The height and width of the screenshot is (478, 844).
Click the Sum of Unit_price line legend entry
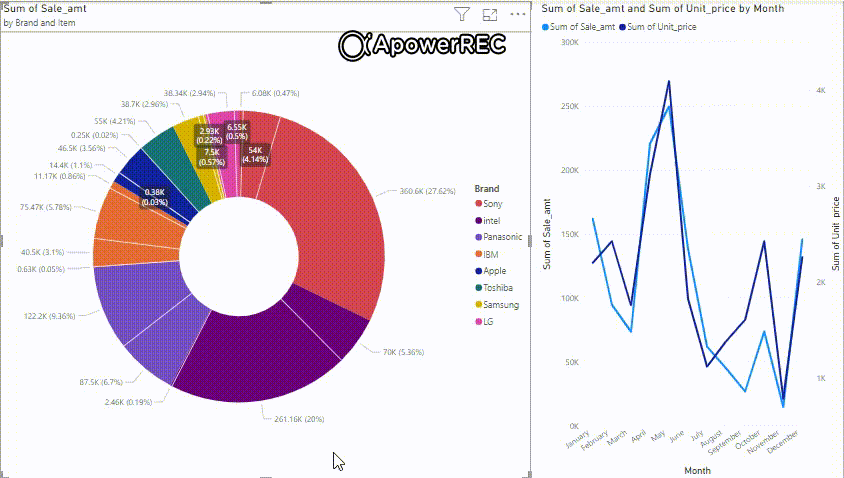(x=658, y=27)
